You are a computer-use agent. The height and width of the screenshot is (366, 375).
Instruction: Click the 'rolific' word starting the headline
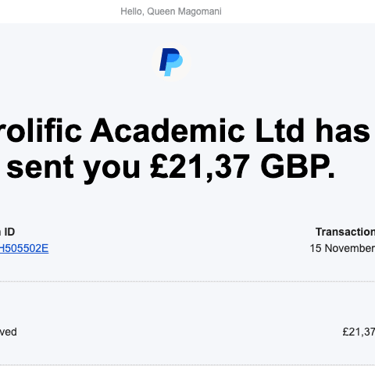pyautogui.click(x=41, y=131)
